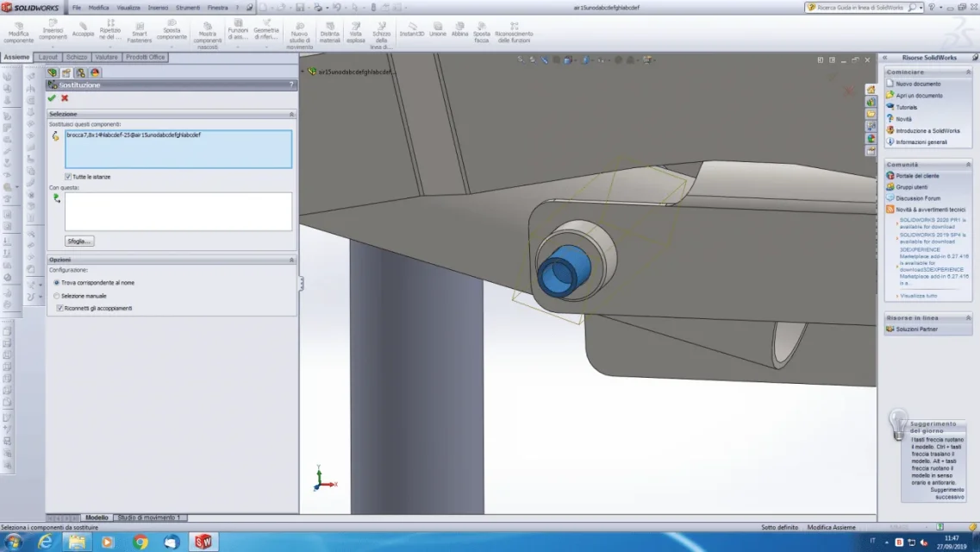Screen dimensions: 980x552
Task: Toggle Tutte le istanze checkbox
Action: (68, 177)
